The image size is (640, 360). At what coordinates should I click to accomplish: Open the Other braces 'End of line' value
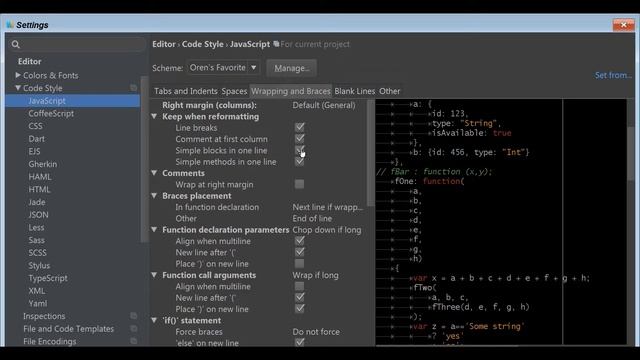(x=312, y=218)
